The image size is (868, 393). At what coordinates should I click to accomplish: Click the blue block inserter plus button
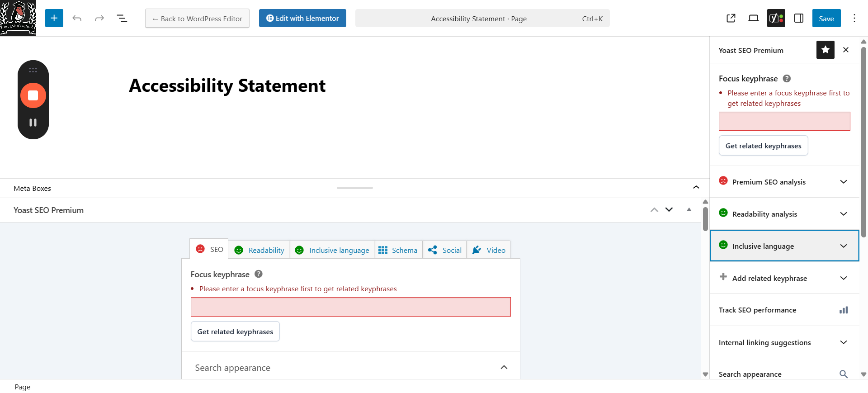coord(54,18)
